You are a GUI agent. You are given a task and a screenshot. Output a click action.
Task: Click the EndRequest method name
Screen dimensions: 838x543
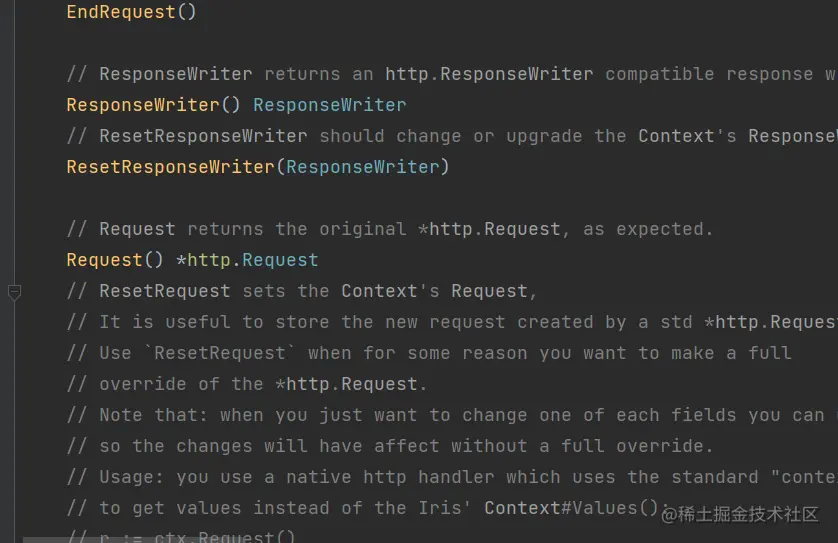click(120, 12)
